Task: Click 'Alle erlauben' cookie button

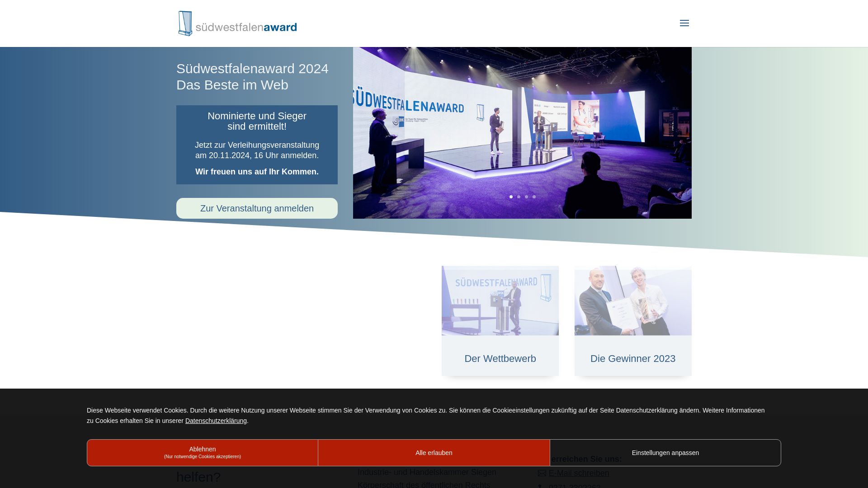Action: (x=434, y=453)
